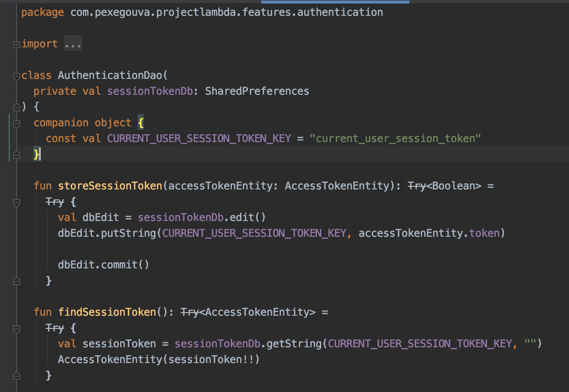Image resolution: width=569 pixels, height=392 pixels.
Task: Click fold end marker at companion object closing brace
Action: (16, 154)
